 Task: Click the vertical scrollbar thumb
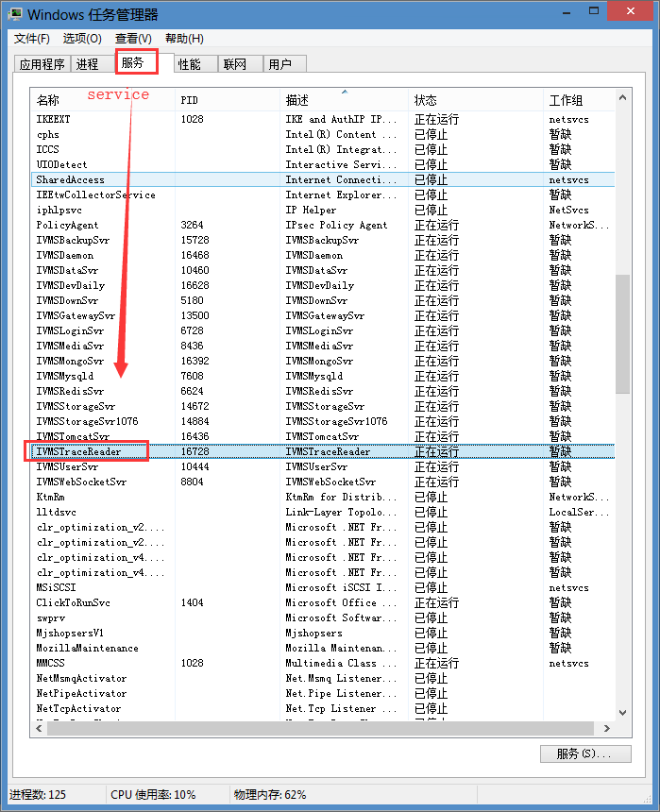coord(622,334)
